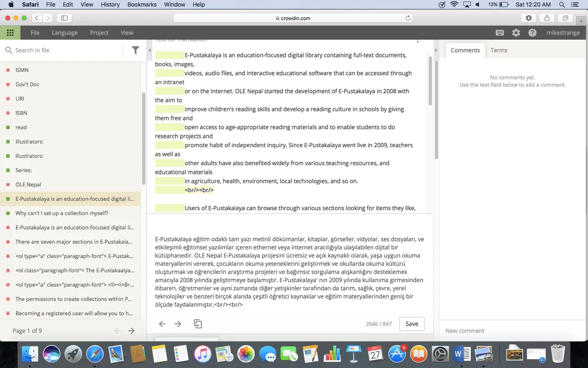Click inside the Turkish translation text area
This screenshot has width=588, height=368.
tap(289, 271)
